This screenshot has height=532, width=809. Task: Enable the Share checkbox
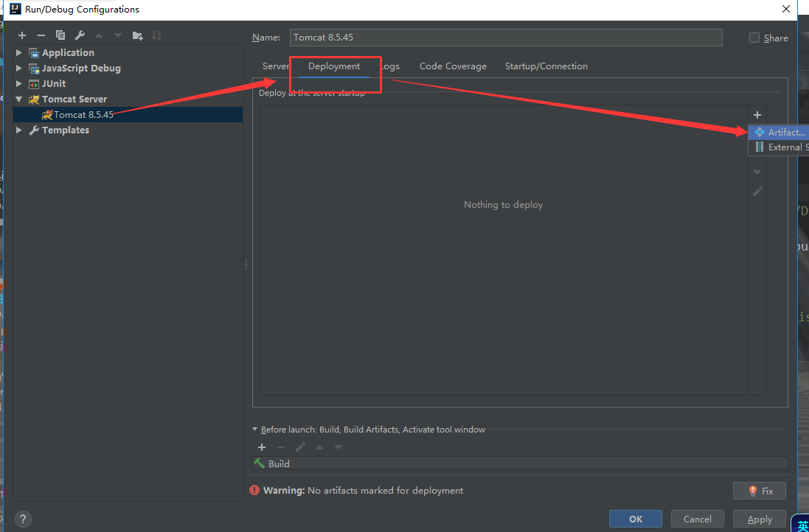pos(754,38)
